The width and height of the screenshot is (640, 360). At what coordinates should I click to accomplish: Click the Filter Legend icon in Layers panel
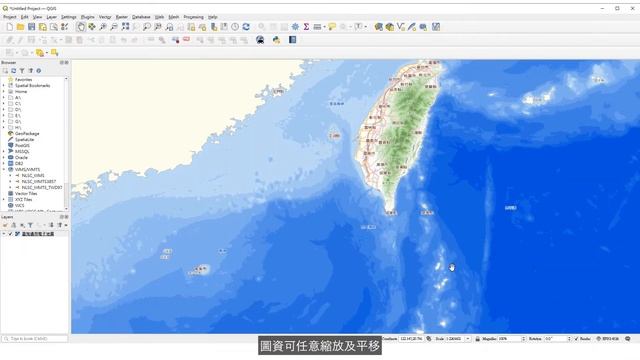[30, 225]
